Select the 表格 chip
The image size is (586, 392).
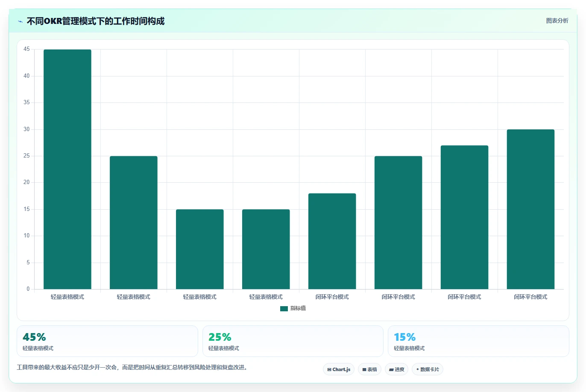pos(369,369)
